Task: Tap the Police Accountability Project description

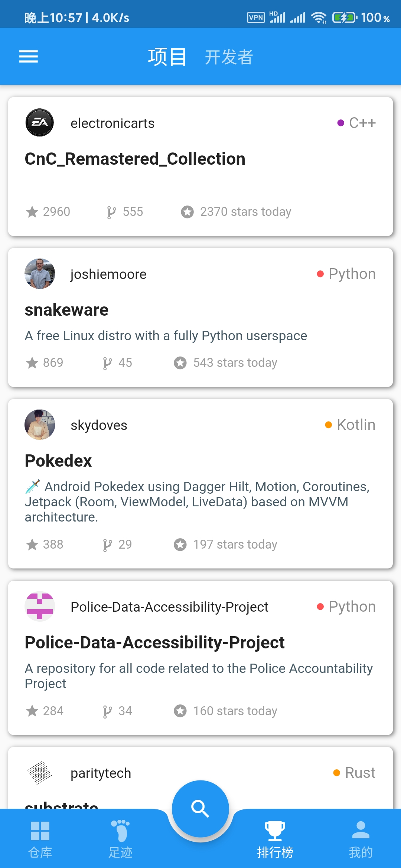Action: [x=199, y=675]
